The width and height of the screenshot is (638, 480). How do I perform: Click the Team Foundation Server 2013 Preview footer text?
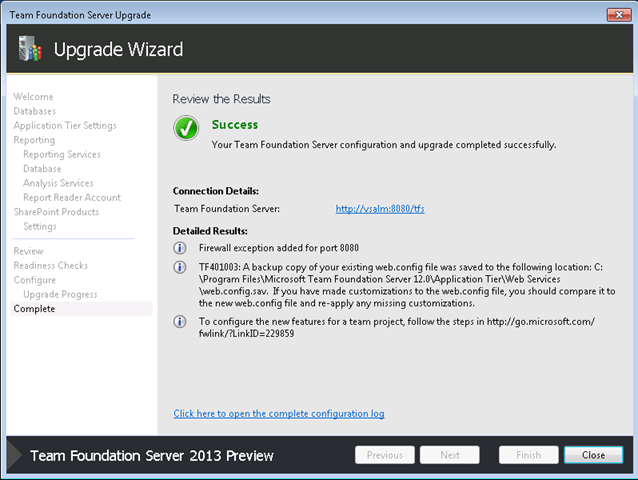(x=152, y=456)
